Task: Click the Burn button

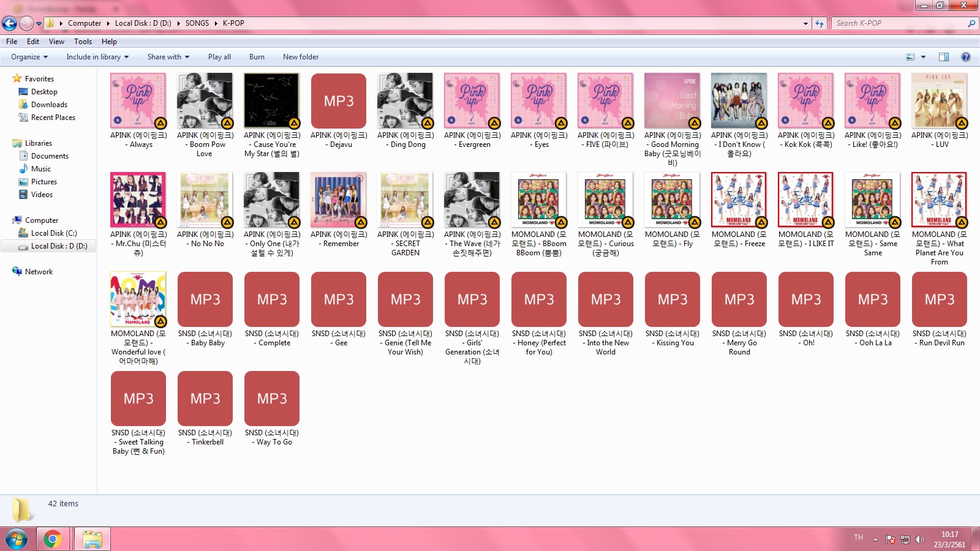Action: (257, 57)
